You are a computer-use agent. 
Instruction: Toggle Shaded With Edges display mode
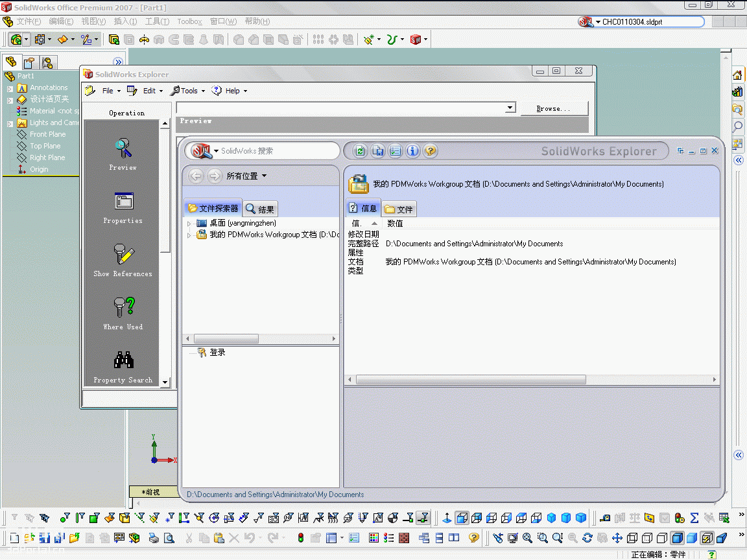click(x=677, y=538)
